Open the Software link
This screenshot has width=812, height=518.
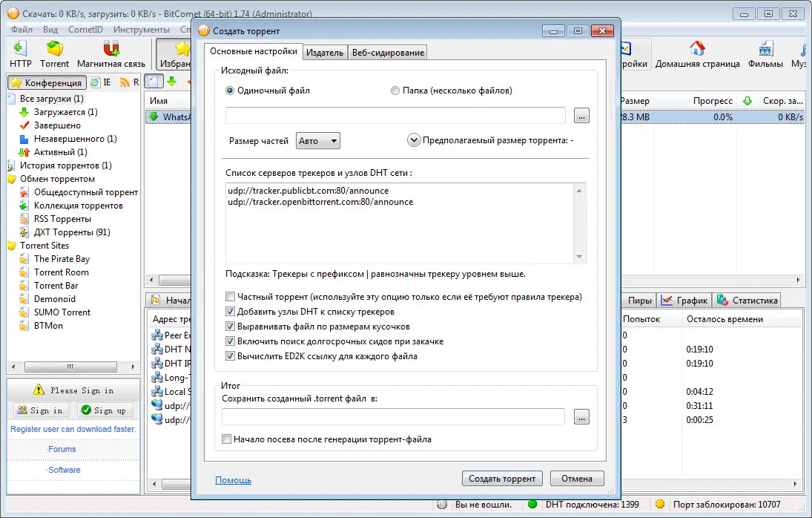tap(64, 470)
